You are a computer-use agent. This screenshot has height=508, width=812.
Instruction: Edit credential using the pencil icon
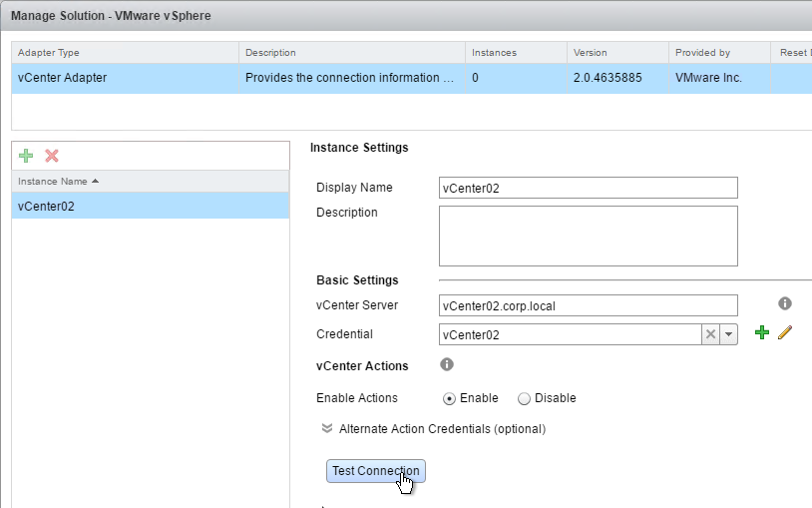click(784, 333)
